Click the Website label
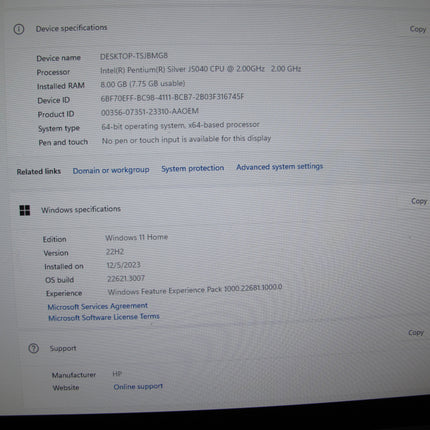Screen dimensions: 430x430 coord(66,388)
